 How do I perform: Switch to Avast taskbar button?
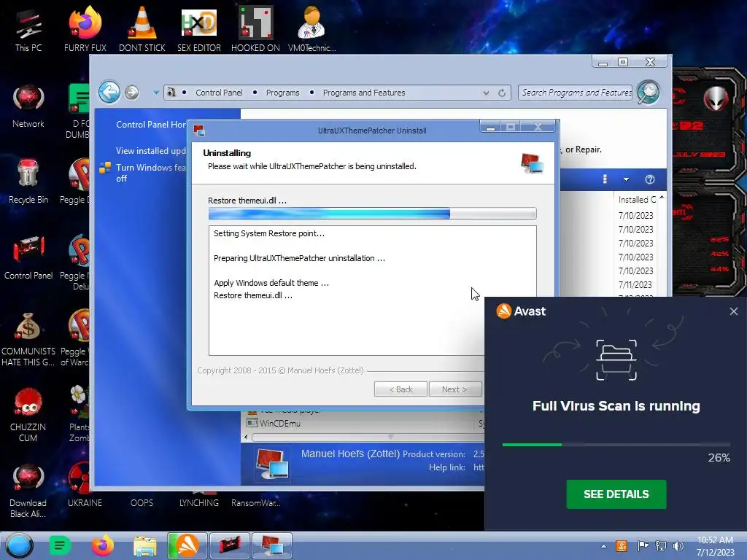coord(187,545)
